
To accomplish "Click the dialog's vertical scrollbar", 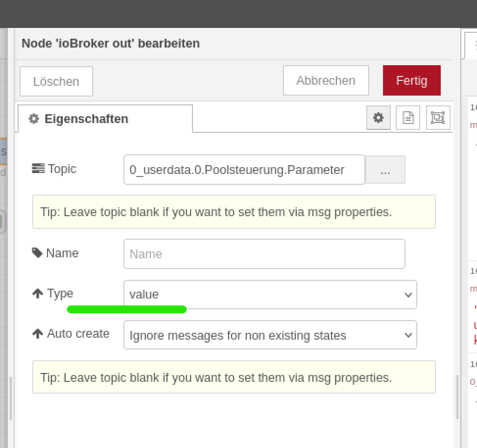I will (x=457, y=397).
